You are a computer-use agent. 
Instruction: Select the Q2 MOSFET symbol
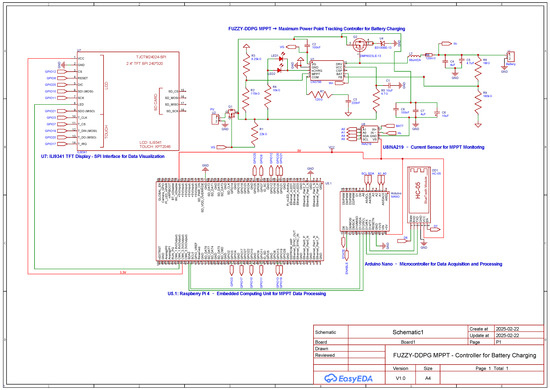[359, 45]
